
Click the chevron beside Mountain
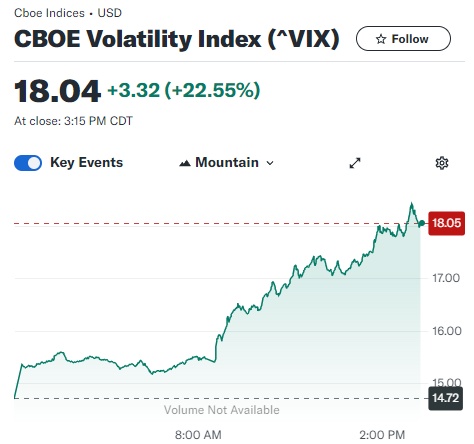270,163
